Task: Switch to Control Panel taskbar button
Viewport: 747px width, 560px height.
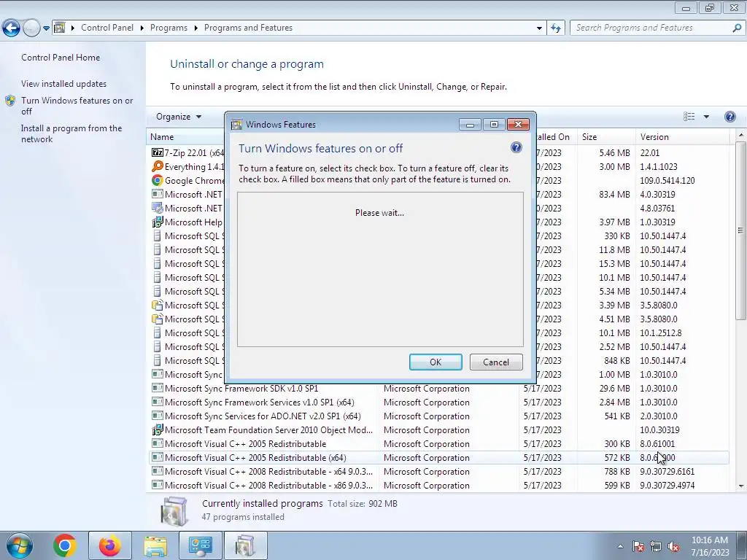Action: 200,545
